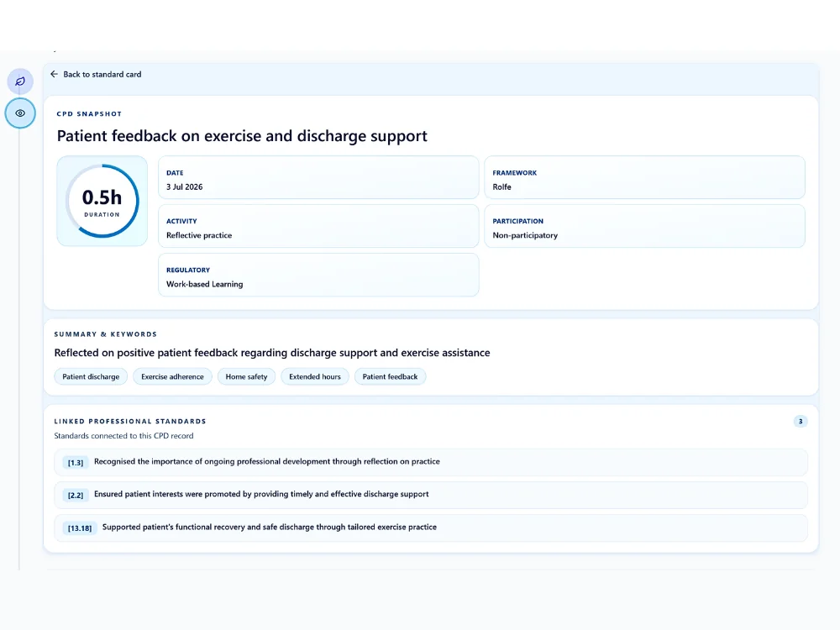The image size is (840, 630).
Task: Click the Linked Professional Standards heading
Action: click(x=130, y=421)
